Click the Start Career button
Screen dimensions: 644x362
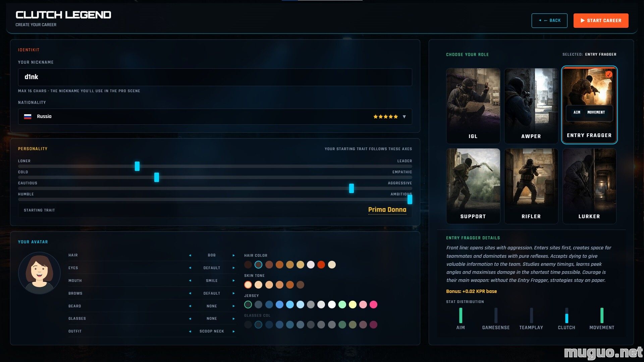(x=601, y=20)
